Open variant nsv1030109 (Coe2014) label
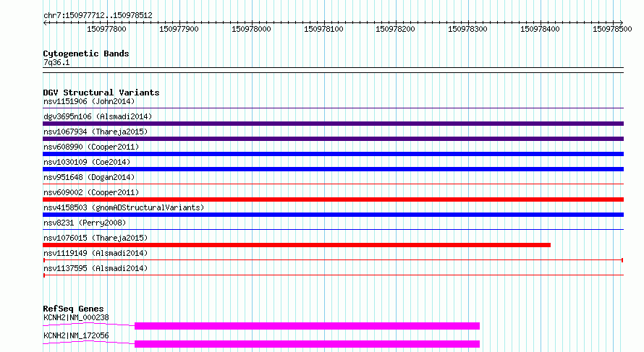 [87, 162]
